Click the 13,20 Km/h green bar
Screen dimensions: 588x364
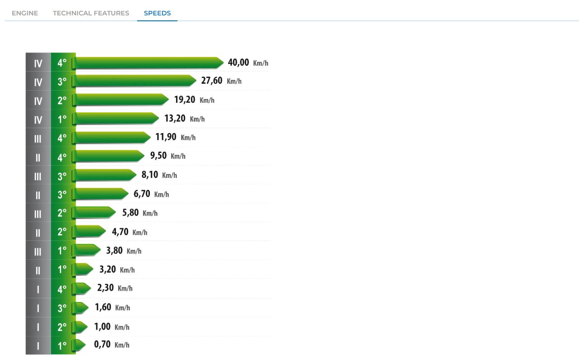(117, 119)
